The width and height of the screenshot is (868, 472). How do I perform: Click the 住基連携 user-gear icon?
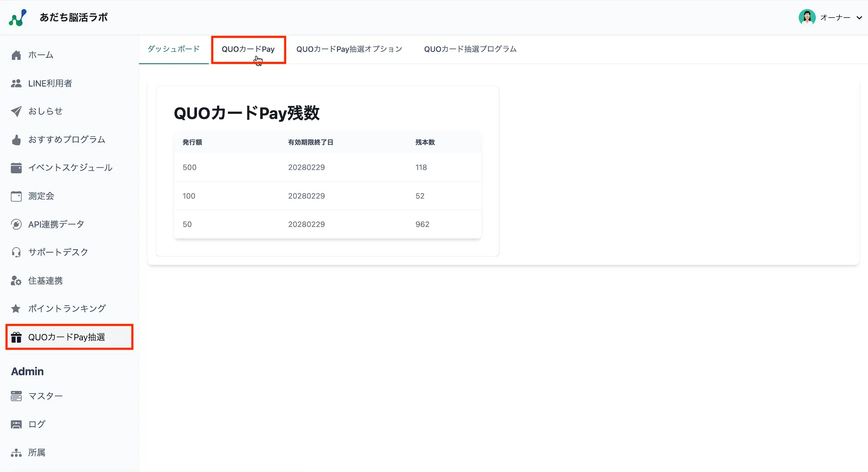16,280
